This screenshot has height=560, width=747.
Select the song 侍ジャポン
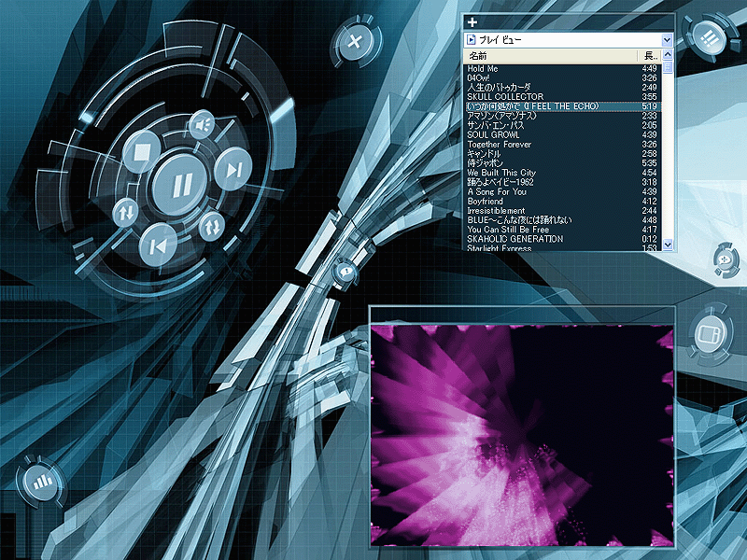point(563,162)
